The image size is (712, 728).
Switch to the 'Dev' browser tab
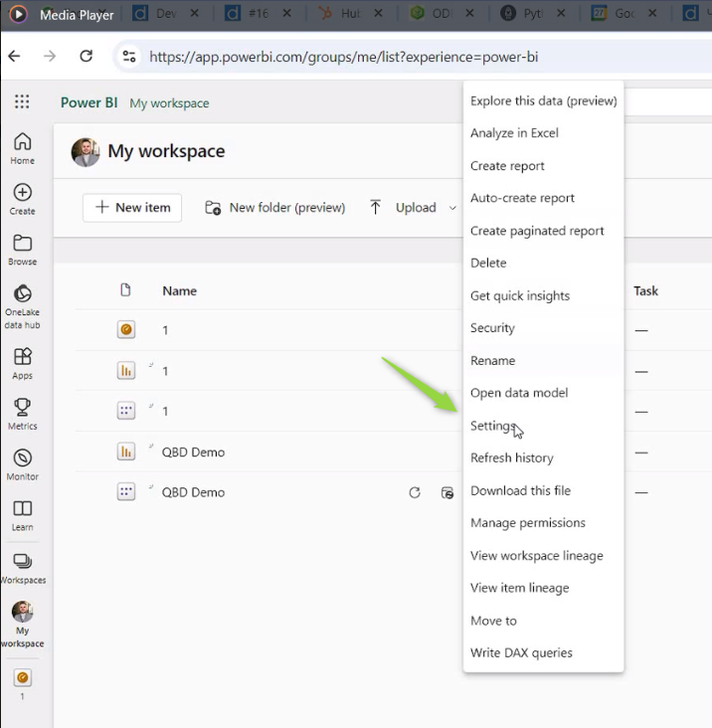[167, 14]
